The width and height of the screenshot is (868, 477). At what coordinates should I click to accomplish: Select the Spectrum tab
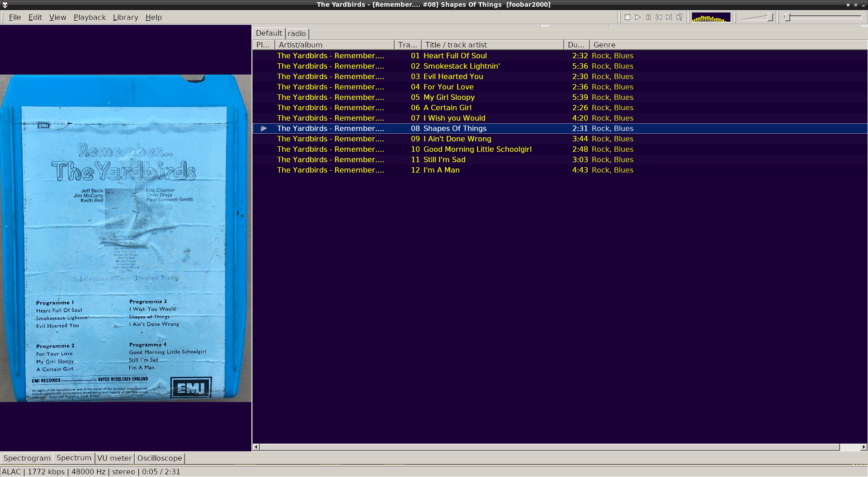(x=74, y=458)
